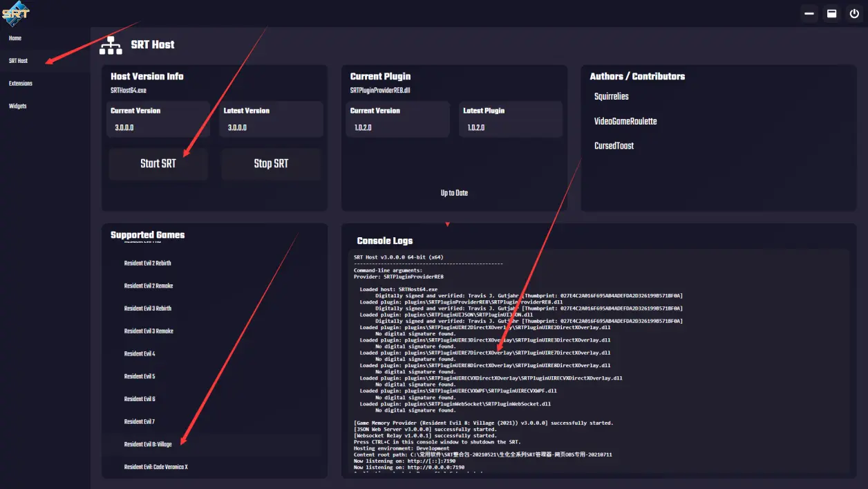Click the Current Plugin heading
Screen dimensions: 868x489
pyautogui.click(x=380, y=77)
